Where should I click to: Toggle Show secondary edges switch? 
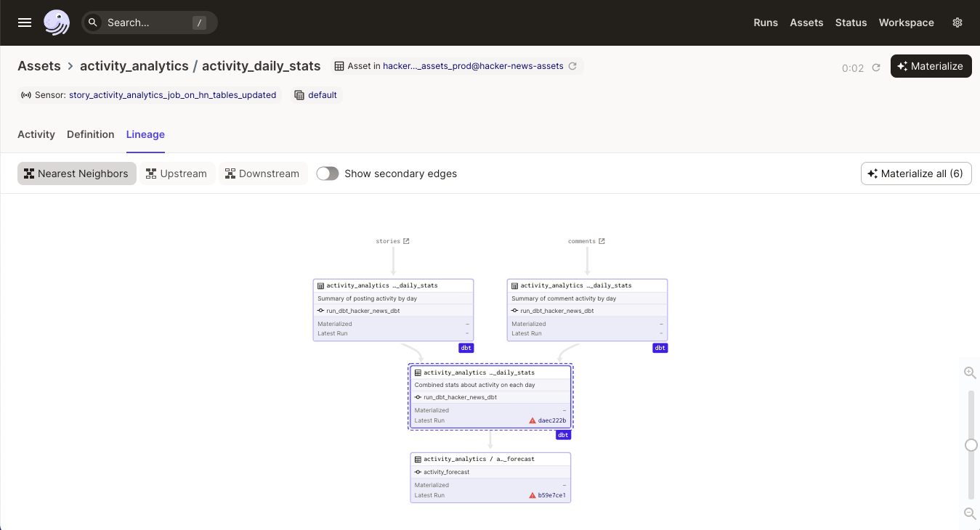328,174
